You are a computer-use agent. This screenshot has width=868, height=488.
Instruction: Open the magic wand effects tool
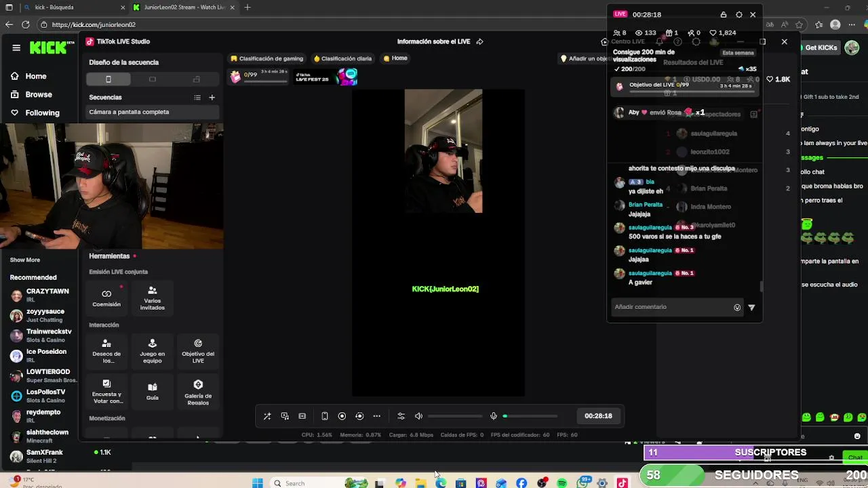point(267,416)
